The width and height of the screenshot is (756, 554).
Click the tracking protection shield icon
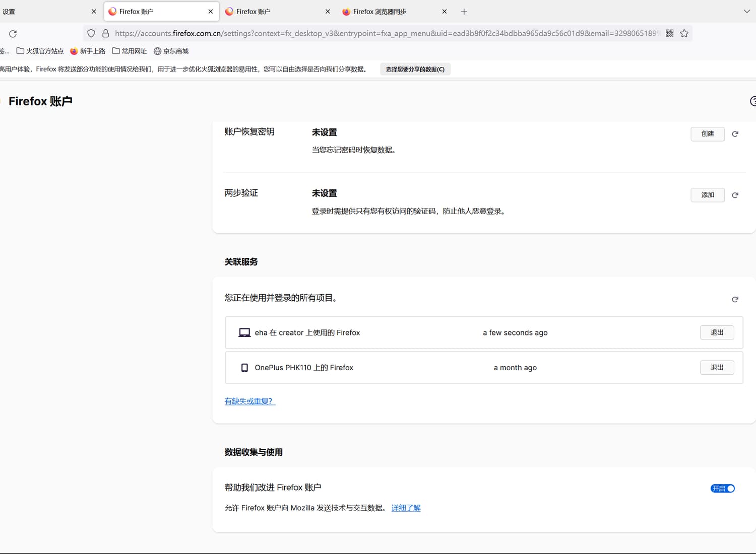coord(91,33)
